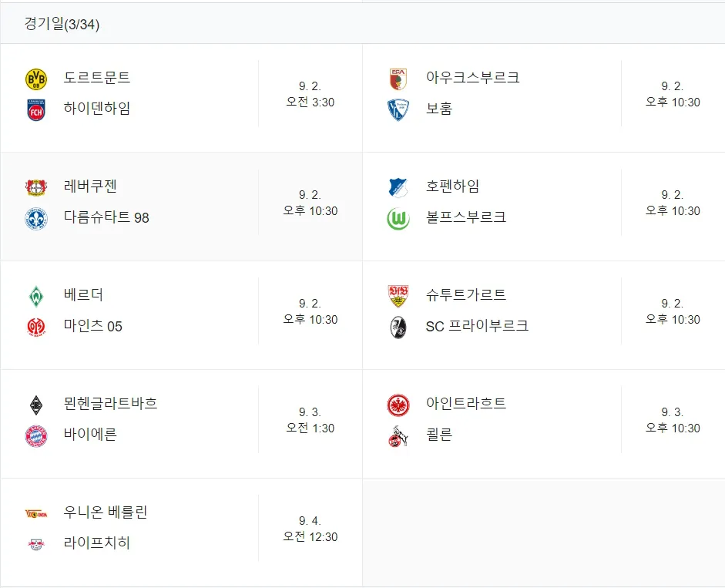
Task: Open the SC 프라이부르크 team name
Action: pyautogui.click(x=477, y=326)
